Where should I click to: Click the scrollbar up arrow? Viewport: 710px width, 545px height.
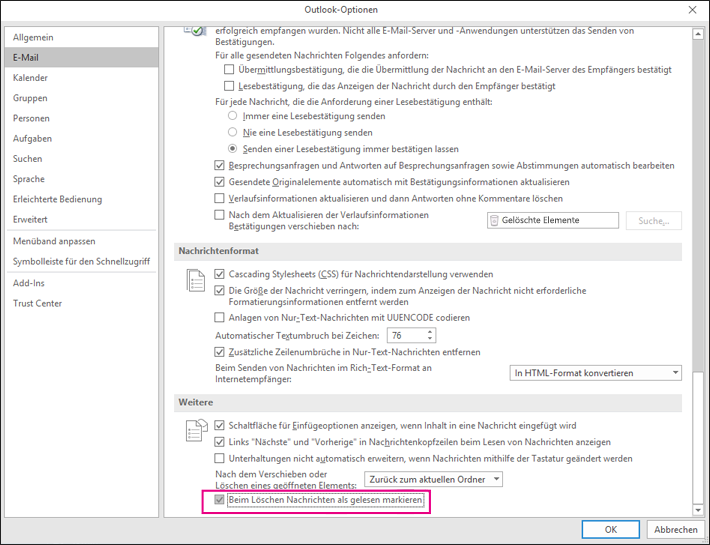coord(698,34)
